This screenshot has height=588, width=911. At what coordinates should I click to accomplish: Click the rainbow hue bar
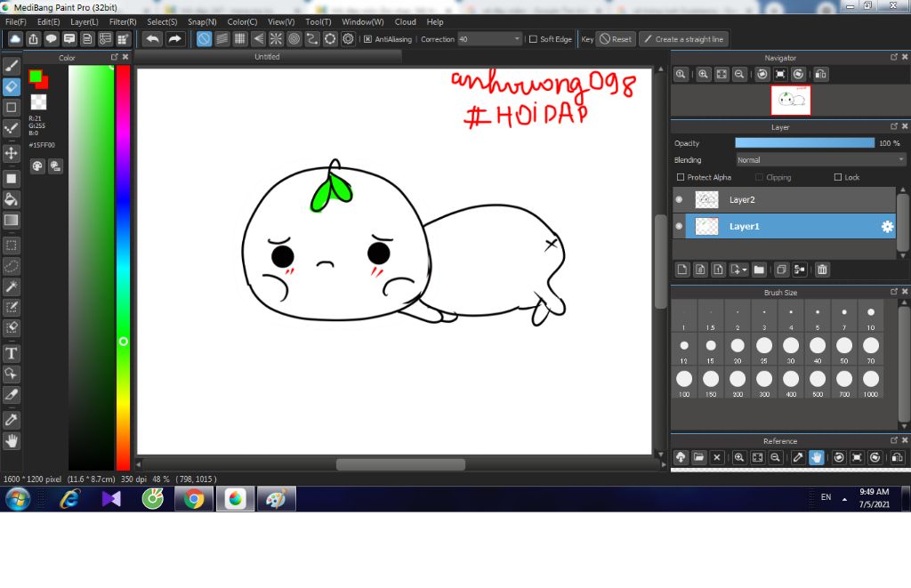point(123,267)
